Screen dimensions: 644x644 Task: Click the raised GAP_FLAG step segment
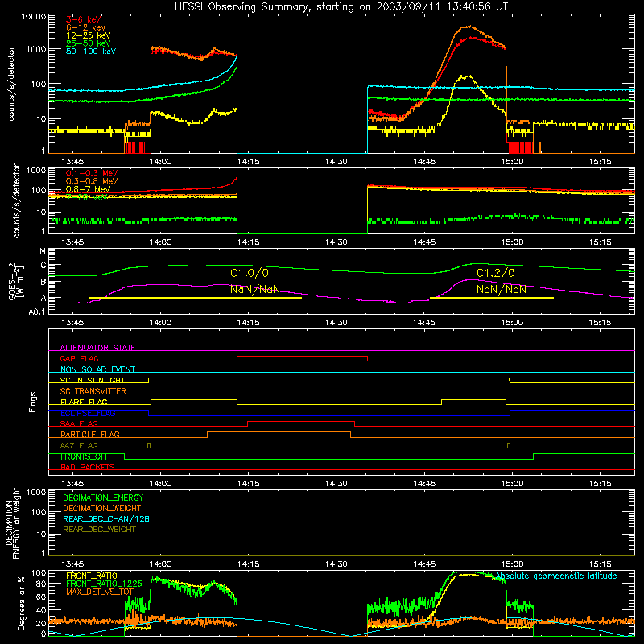[303, 356]
